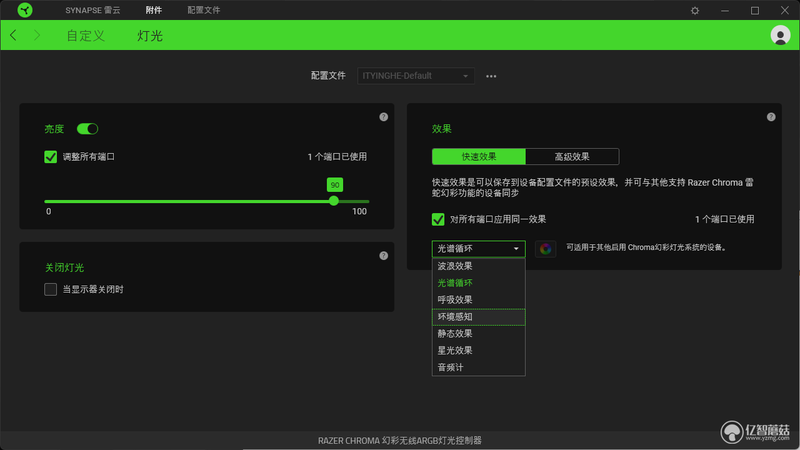Collapse the 光谱循环 effect dropdown

point(479,248)
